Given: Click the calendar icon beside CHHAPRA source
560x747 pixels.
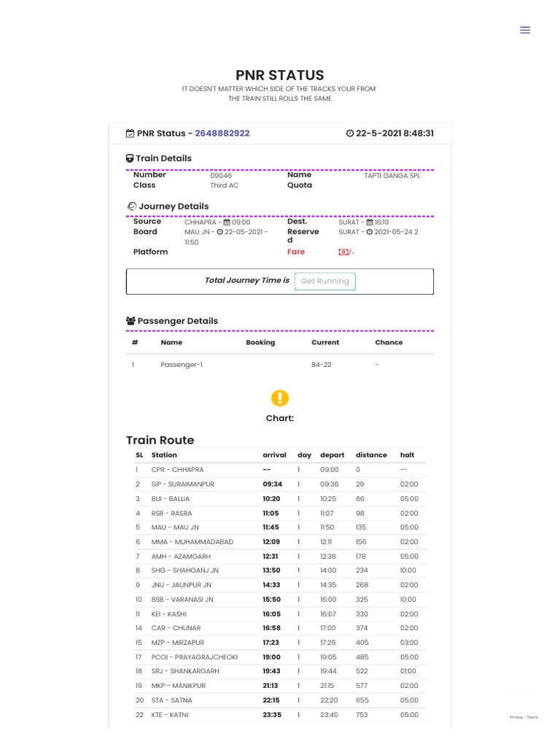Looking at the screenshot, I should pyautogui.click(x=227, y=222).
